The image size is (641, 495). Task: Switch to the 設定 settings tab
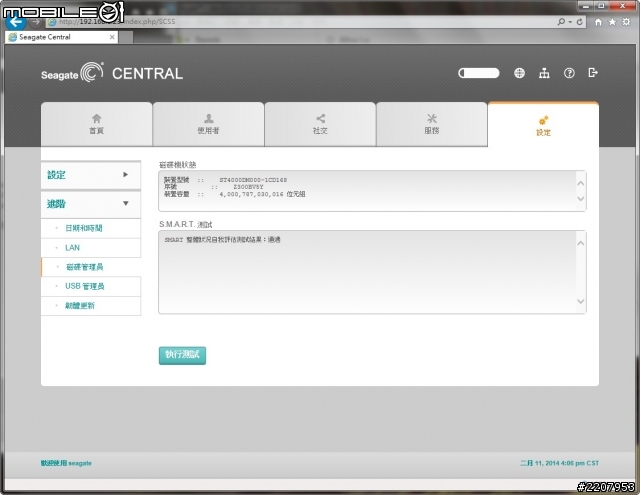pos(543,125)
